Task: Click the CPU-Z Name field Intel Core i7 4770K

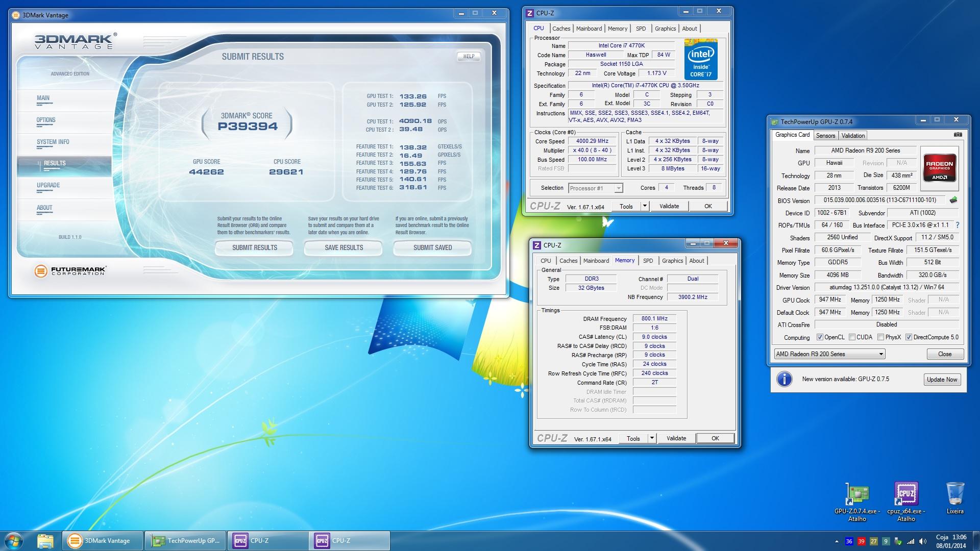Action: pyautogui.click(x=621, y=46)
